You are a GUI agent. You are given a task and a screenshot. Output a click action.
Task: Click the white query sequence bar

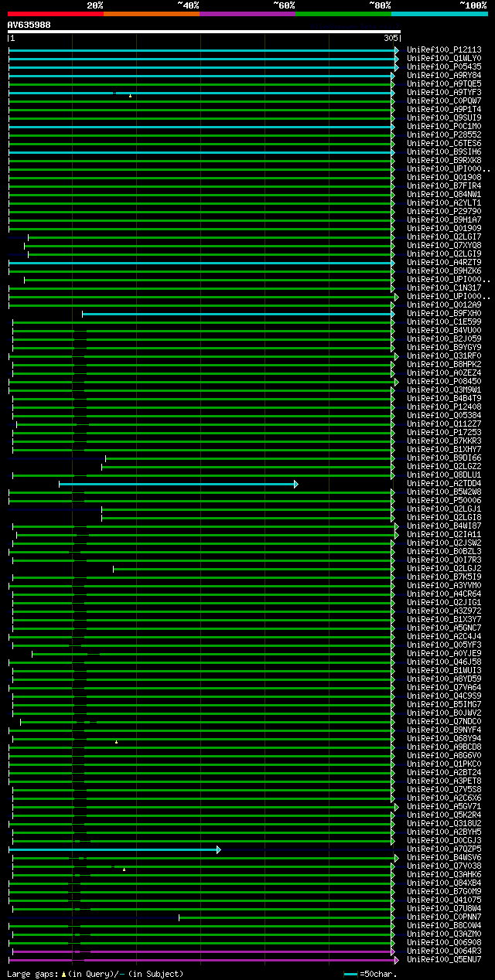click(x=204, y=32)
